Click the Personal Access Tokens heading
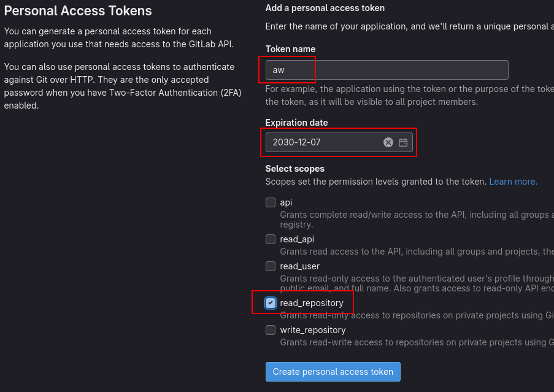Viewport: 554px width, 392px height. pyautogui.click(x=78, y=10)
